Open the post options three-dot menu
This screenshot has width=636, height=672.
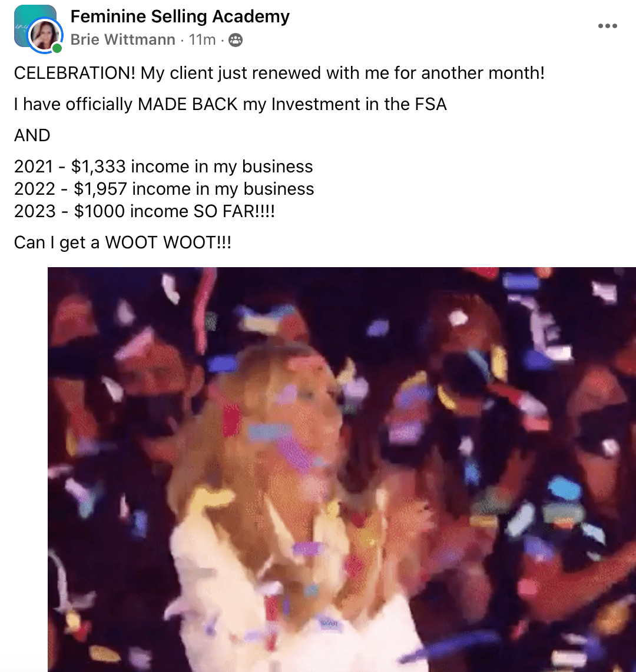click(607, 26)
